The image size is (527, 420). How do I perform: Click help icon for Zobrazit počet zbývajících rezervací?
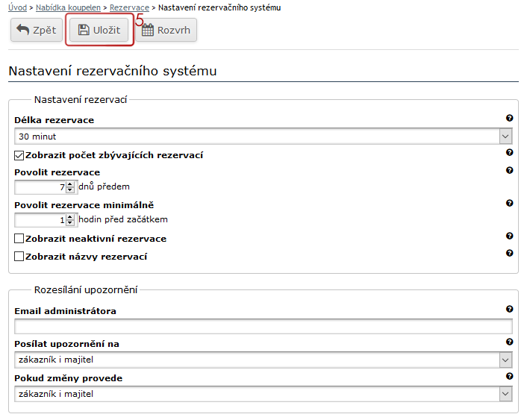click(509, 152)
